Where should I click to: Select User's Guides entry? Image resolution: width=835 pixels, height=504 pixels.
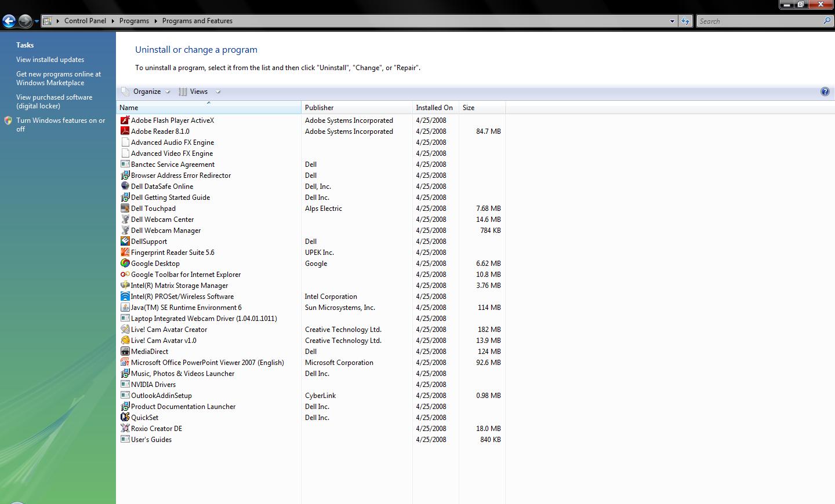[x=151, y=439]
